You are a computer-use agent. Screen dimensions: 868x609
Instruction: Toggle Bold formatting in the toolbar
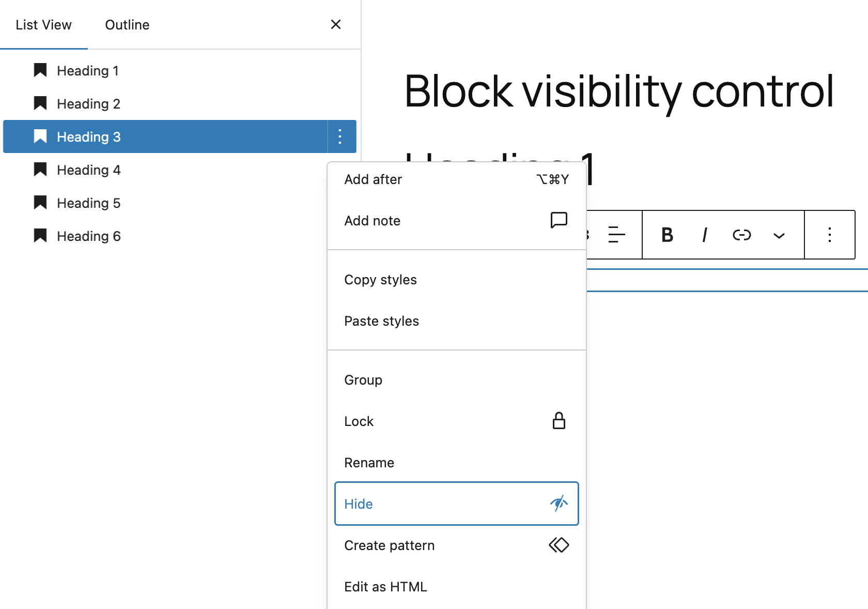tap(667, 235)
